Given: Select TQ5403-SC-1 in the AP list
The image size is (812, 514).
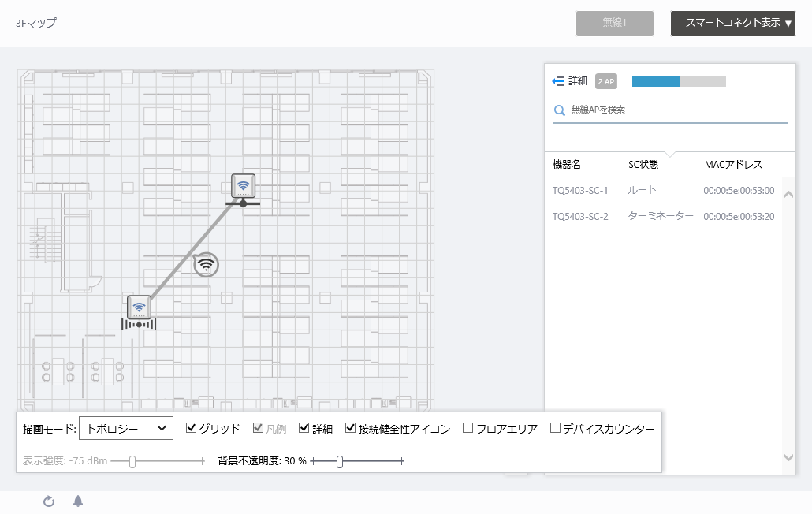Looking at the screenshot, I should pos(580,191).
